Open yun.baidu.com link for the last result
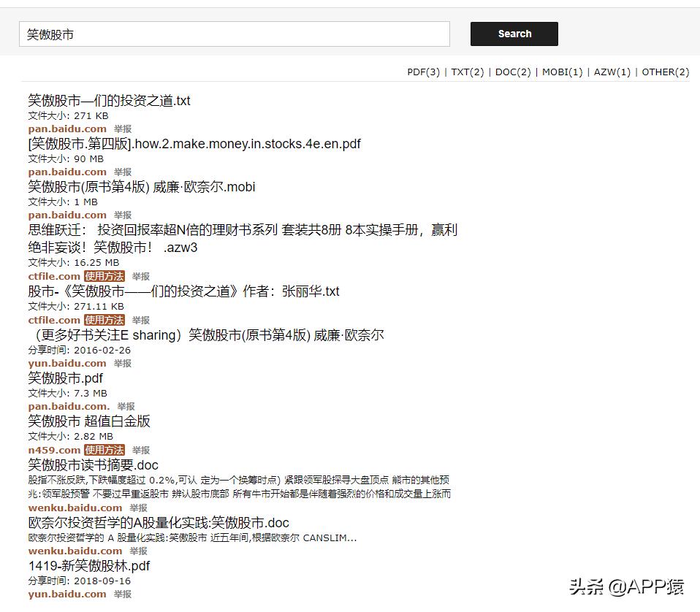 click(67, 594)
